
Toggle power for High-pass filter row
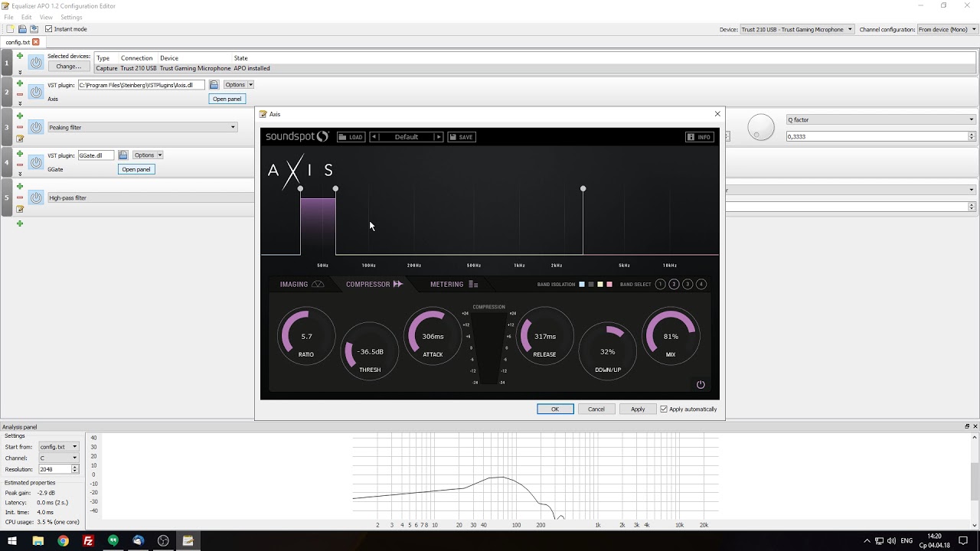[x=36, y=197]
